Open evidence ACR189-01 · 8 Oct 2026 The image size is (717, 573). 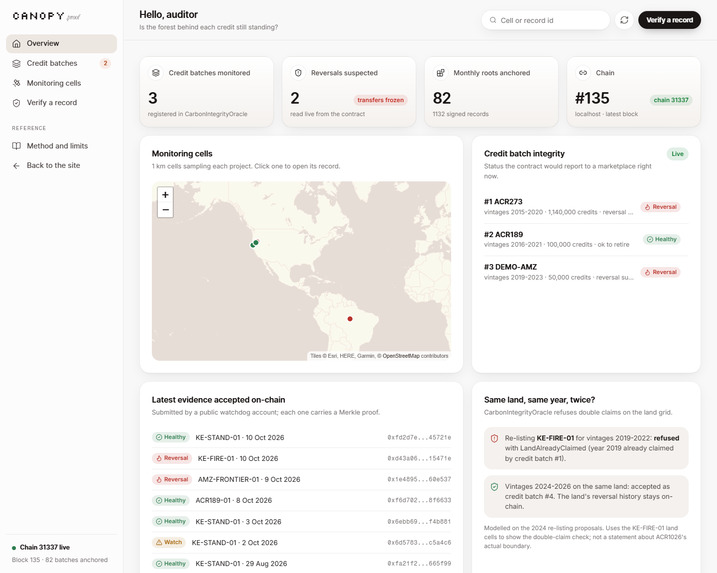(301, 500)
